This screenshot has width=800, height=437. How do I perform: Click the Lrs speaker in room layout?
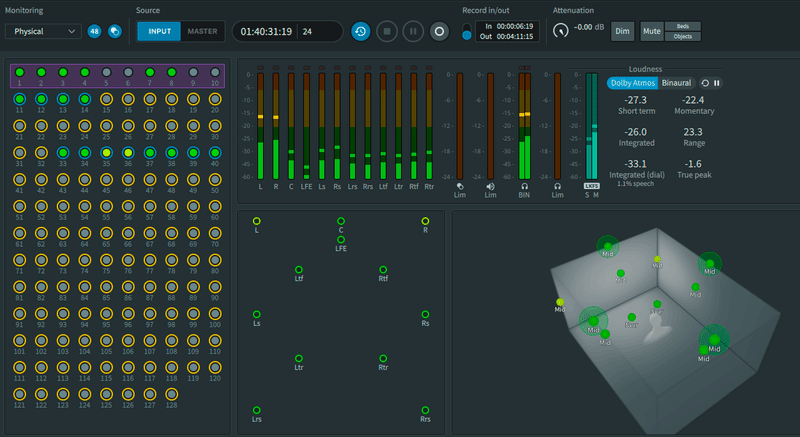[257, 410]
